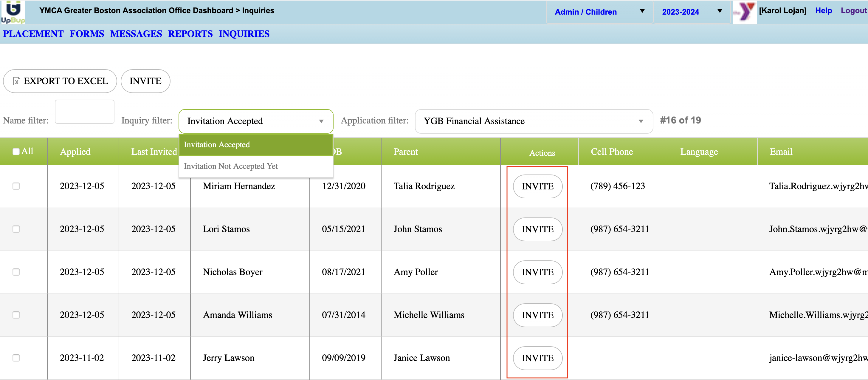Screen dimensions: 868x380
Task: Select Invitation Accepted option in list
Action: point(217,145)
